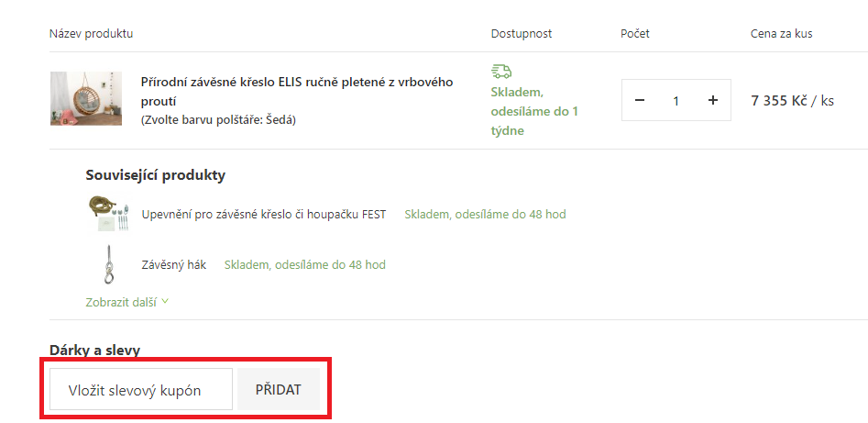Increase quantity with the plus button
The image size is (868, 423).
click(713, 100)
